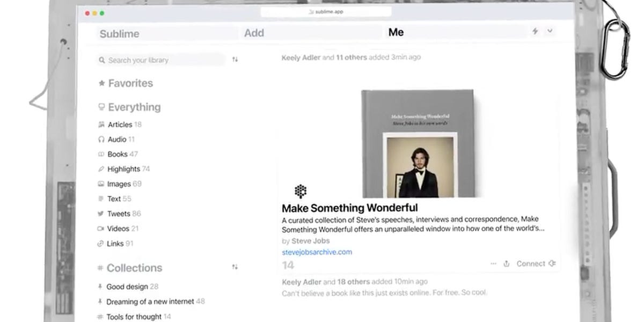The image size is (644, 322).
Task: Open Favorites section
Action: click(x=130, y=83)
